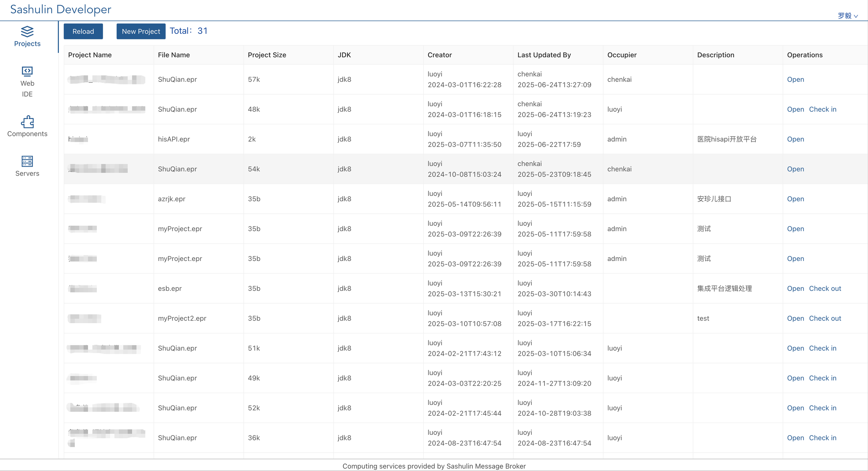The height and width of the screenshot is (471, 868).
Task: Click the Reload button
Action: tap(83, 31)
